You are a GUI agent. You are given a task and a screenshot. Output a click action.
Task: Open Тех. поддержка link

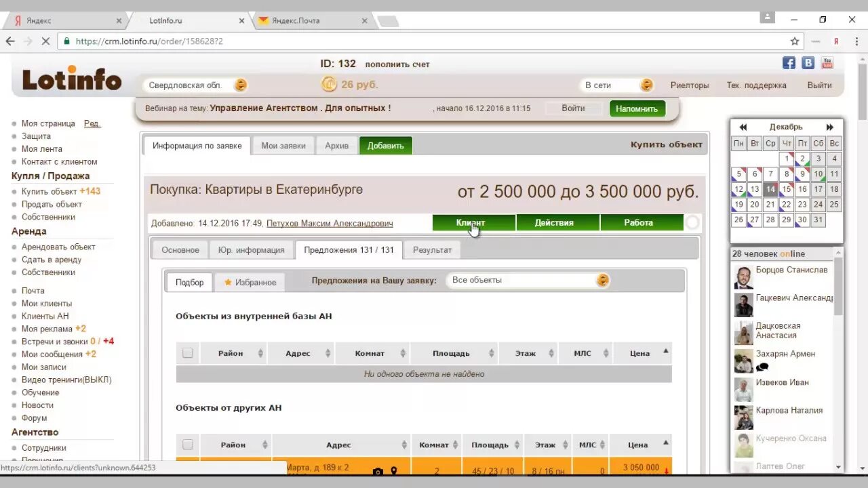(757, 85)
